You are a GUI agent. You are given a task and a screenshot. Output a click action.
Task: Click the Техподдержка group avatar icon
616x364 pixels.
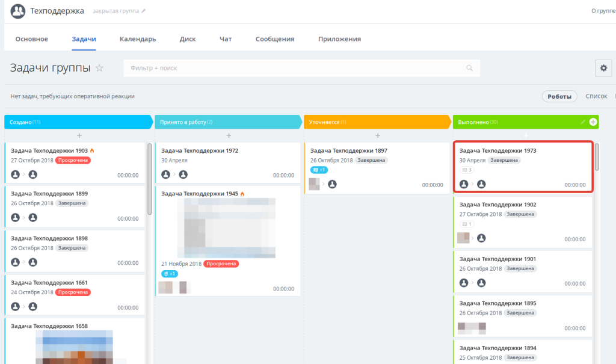(x=17, y=11)
